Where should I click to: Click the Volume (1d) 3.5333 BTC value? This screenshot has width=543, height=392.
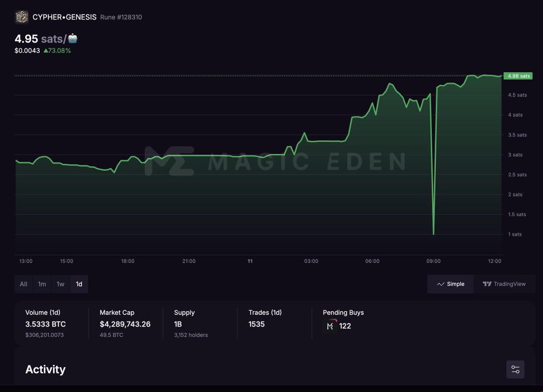coord(45,324)
